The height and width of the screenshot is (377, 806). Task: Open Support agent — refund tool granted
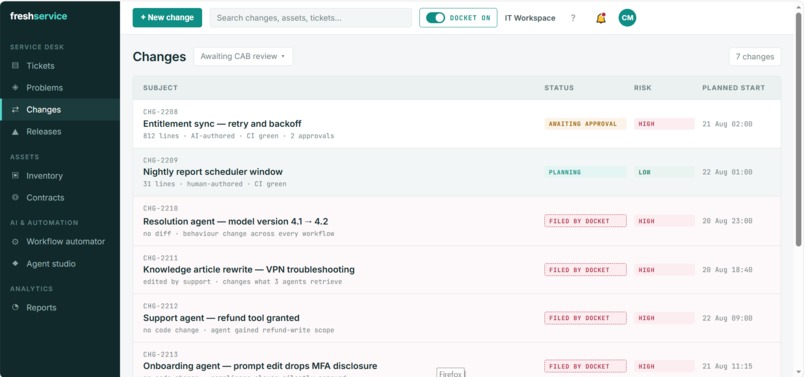point(221,318)
